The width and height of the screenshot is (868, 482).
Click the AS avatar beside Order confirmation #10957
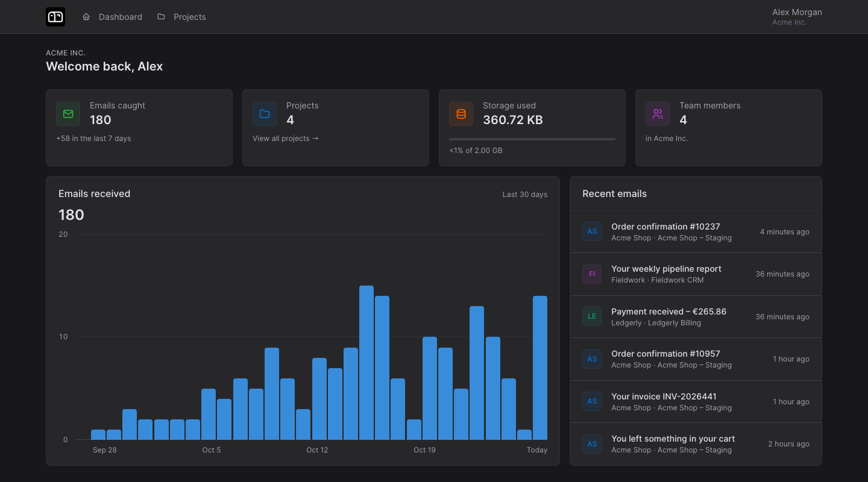tap(592, 359)
